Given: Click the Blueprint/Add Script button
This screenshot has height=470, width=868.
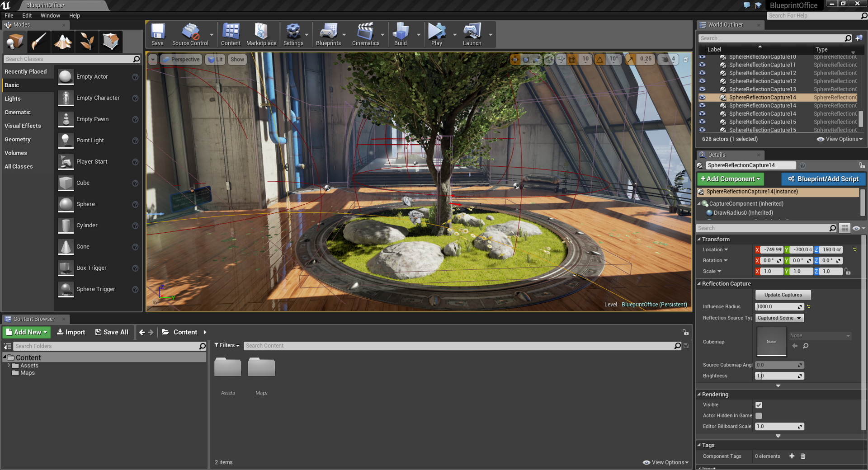Looking at the screenshot, I should [823, 179].
